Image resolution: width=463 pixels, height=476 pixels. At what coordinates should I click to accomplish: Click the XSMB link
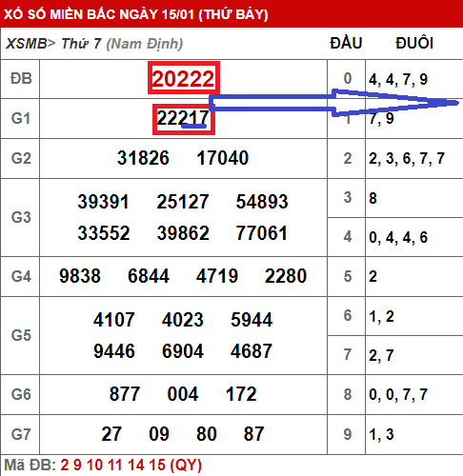(26, 44)
